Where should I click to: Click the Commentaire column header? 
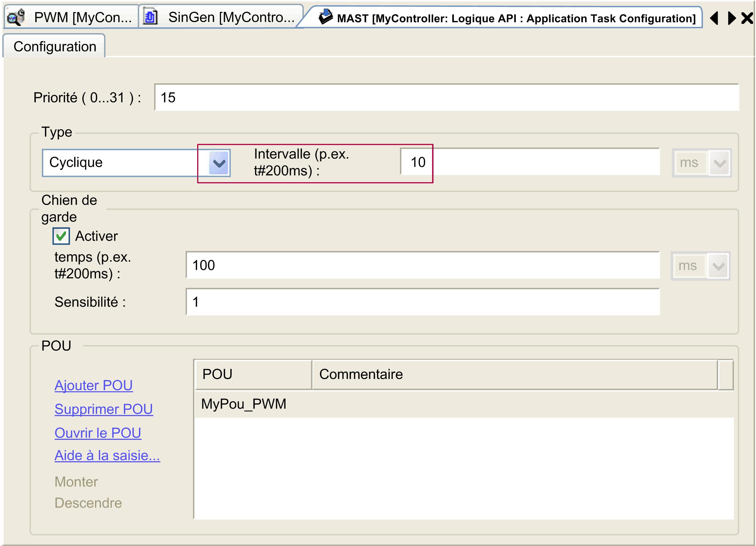pyautogui.click(x=515, y=374)
